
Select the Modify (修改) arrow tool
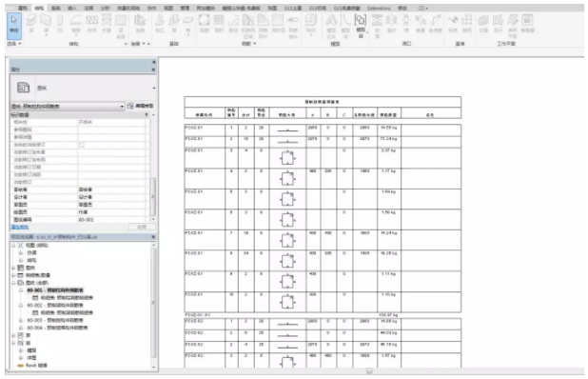coord(14,25)
